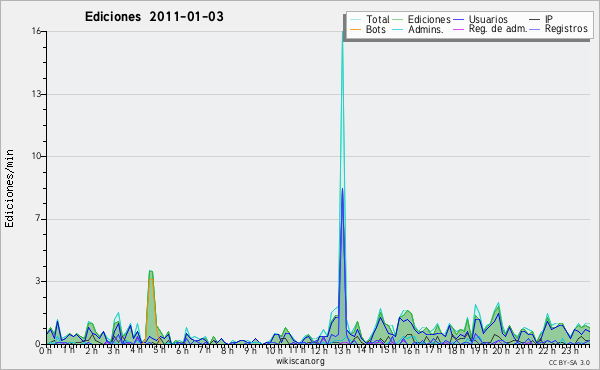600x370 pixels.
Task: Click the magenta Reg. de adm. legend swatch
Action: coord(458,29)
